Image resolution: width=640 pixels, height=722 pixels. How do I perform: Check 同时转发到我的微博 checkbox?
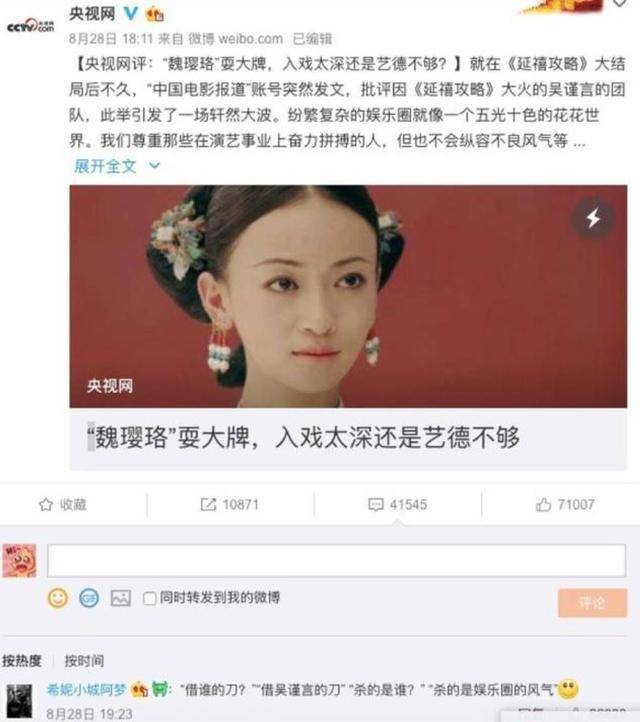coord(150,599)
